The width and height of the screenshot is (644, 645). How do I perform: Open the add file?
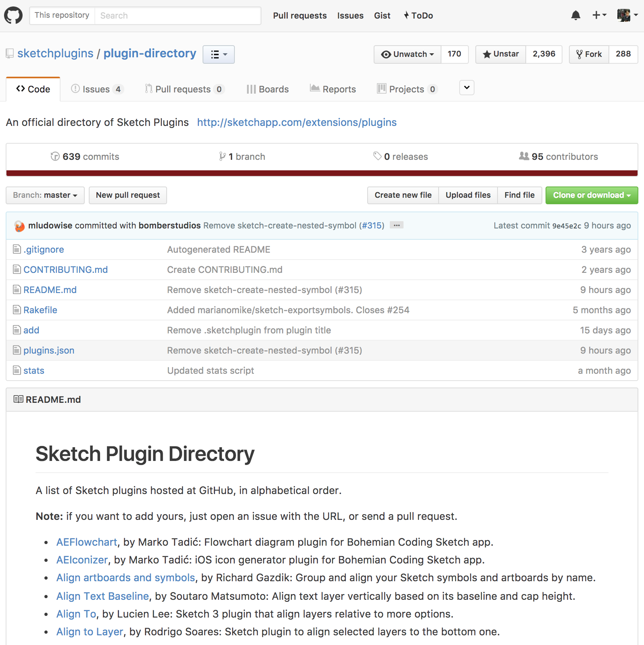click(31, 330)
